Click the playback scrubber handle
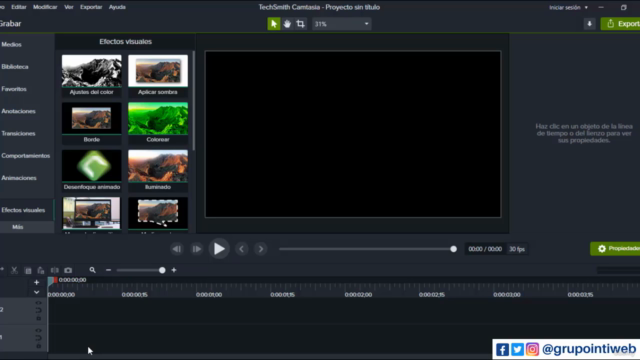 (453, 249)
